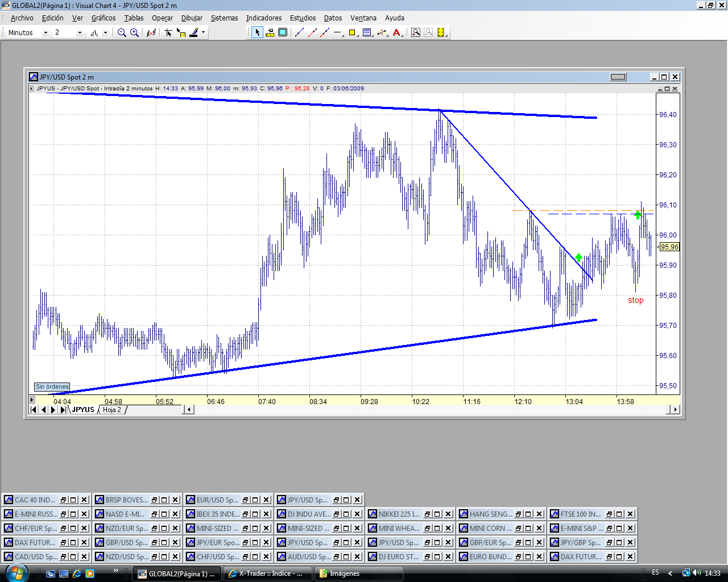Click the zoom in magnifier icon
This screenshot has height=582, width=728.
pos(134,33)
